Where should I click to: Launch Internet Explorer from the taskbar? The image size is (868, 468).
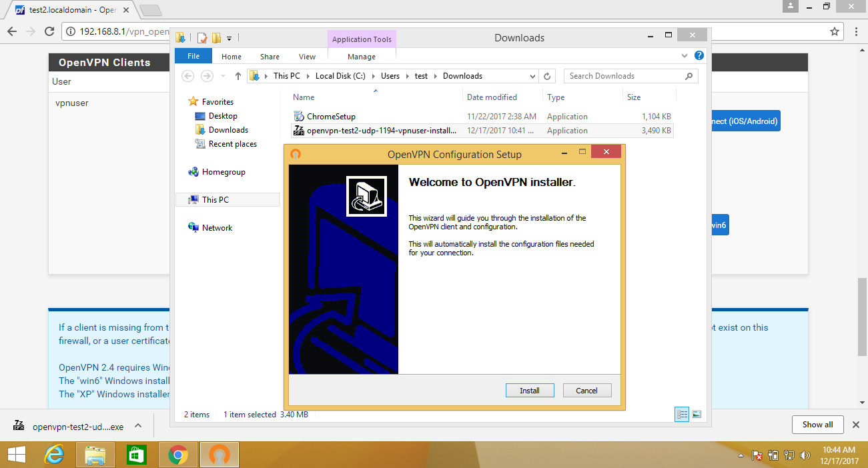pos(55,455)
